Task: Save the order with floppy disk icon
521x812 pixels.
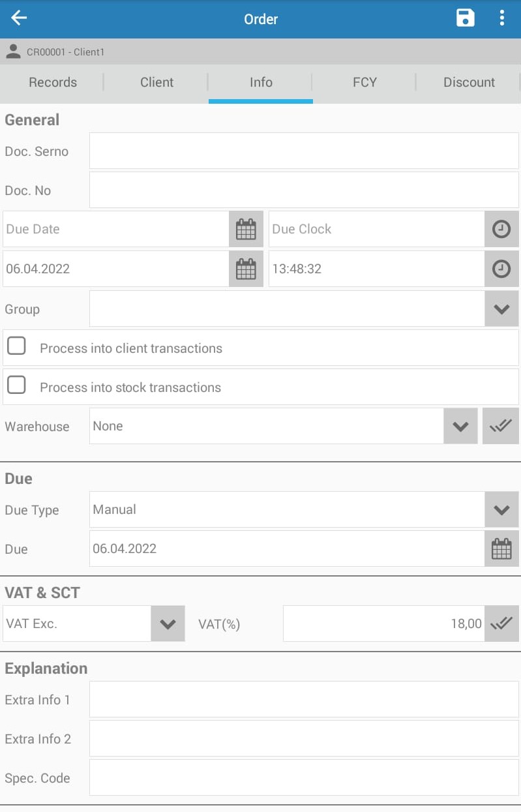Action: point(466,18)
